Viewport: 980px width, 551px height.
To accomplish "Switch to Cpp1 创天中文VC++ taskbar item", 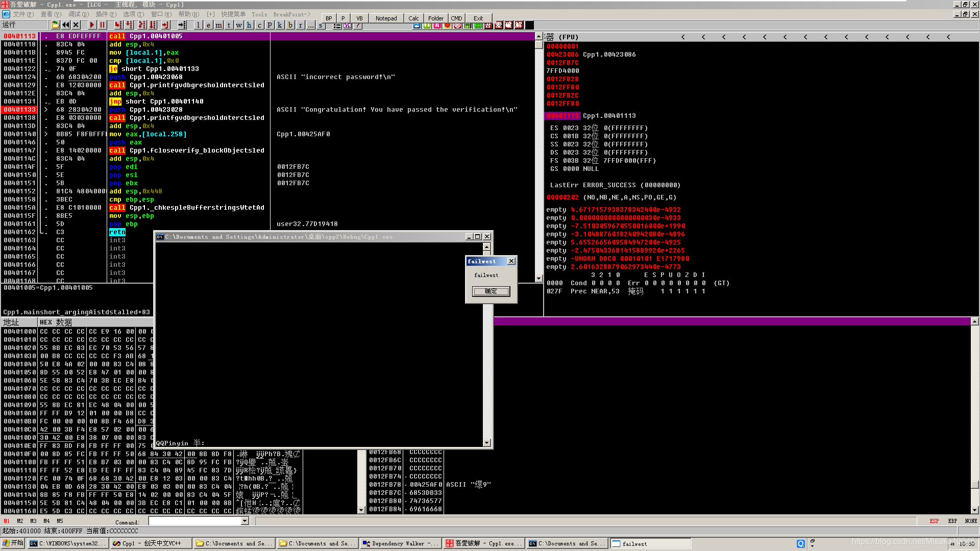I will pyautogui.click(x=152, y=543).
